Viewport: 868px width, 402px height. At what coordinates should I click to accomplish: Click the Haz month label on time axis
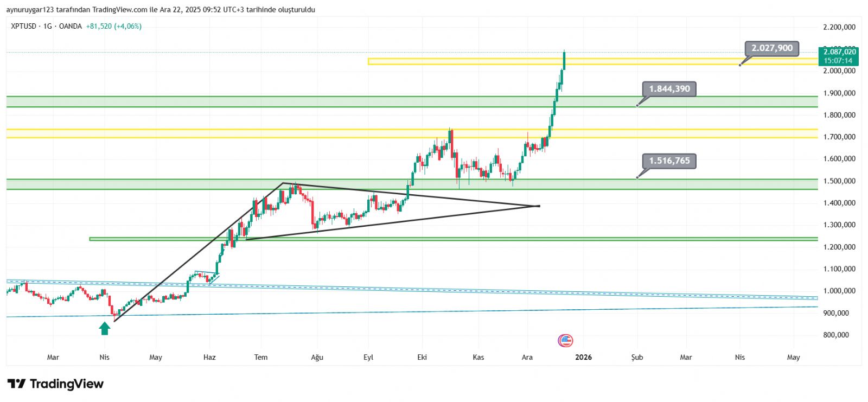(209, 357)
